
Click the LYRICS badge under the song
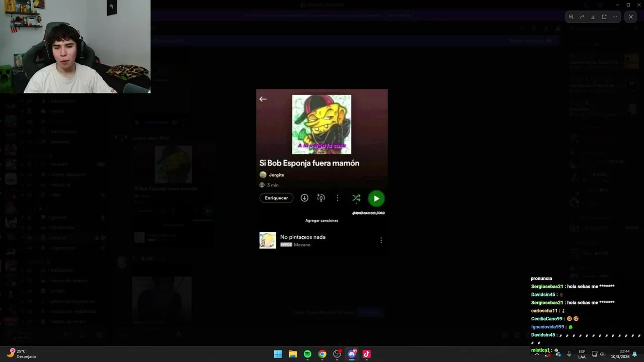pyautogui.click(x=286, y=245)
